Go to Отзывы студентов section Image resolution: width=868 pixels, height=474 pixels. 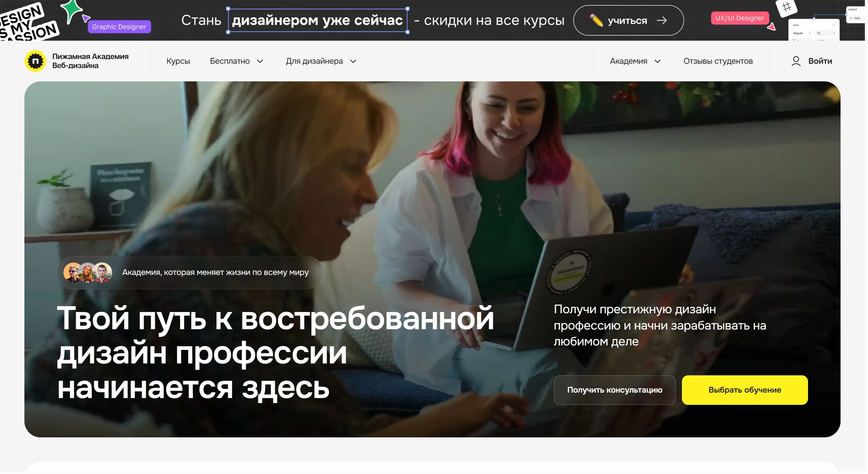[x=718, y=61]
